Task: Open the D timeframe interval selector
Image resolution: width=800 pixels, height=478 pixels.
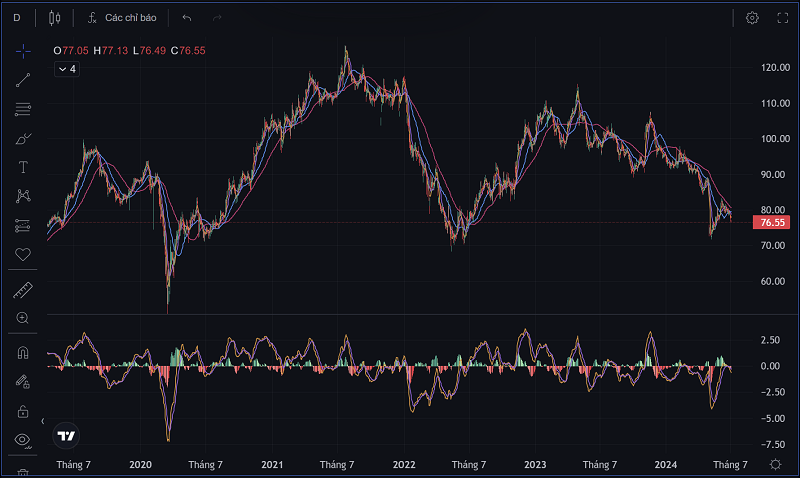Action: point(17,18)
